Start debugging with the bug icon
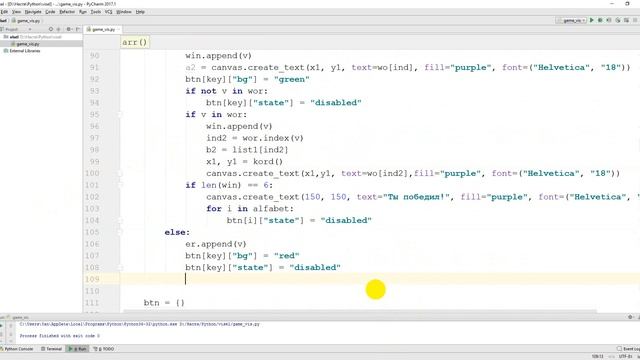The height and width of the screenshot is (360, 640). 600,20
